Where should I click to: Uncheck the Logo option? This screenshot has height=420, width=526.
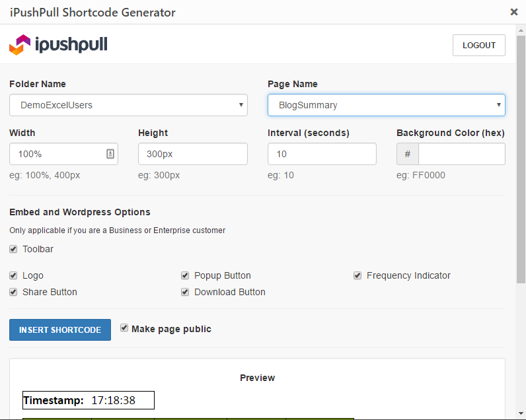point(13,275)
